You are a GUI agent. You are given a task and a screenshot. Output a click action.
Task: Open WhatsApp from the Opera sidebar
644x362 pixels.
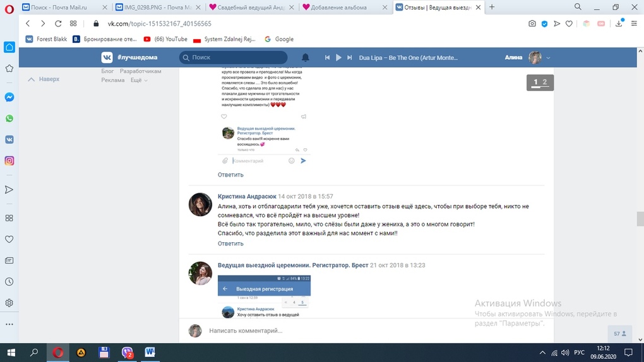click(9, 119)
